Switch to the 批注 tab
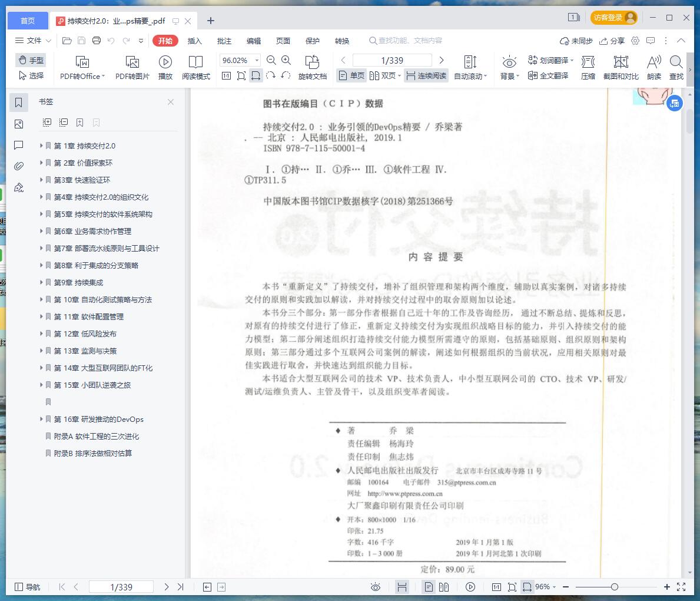700x601 pixels. pos(224,41)
